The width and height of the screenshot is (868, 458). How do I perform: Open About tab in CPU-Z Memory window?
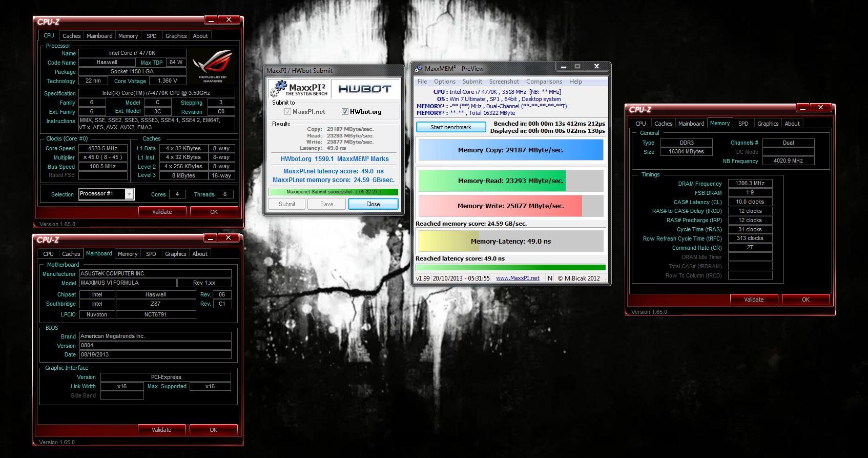(792, 124)
